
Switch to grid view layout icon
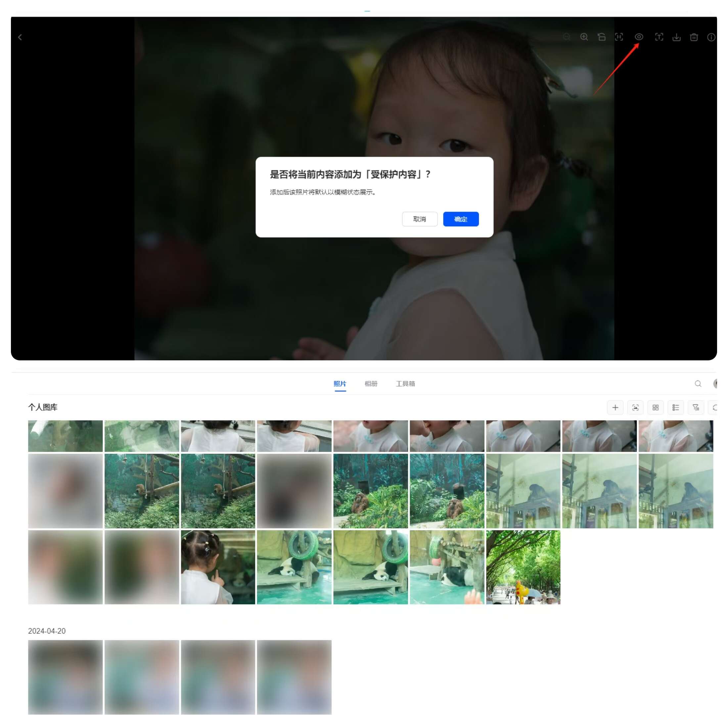pos(655,407)
